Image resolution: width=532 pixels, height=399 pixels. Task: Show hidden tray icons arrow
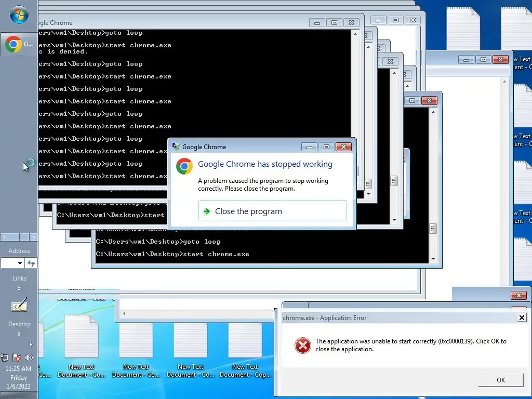[31, 345]
